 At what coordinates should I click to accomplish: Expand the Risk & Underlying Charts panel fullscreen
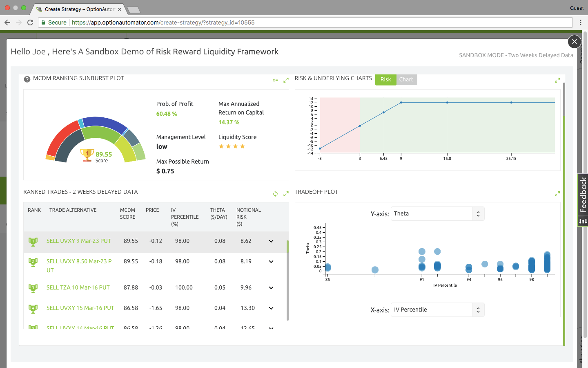(557, 80)
